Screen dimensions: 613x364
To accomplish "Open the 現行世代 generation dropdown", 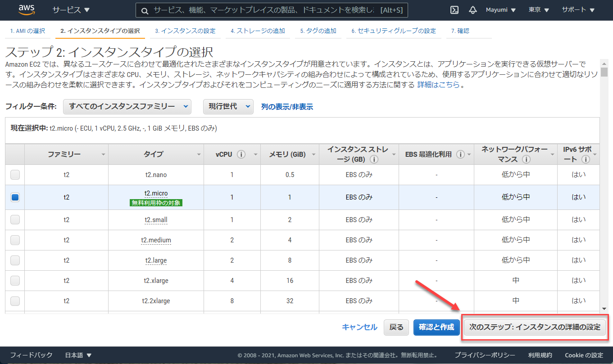I will pos(228,107).
